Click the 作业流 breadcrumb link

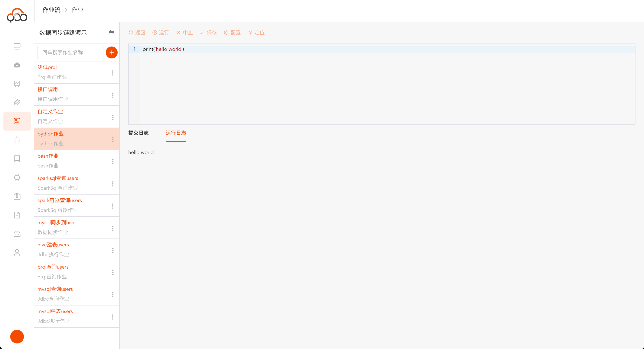click(x=52, y=10)
